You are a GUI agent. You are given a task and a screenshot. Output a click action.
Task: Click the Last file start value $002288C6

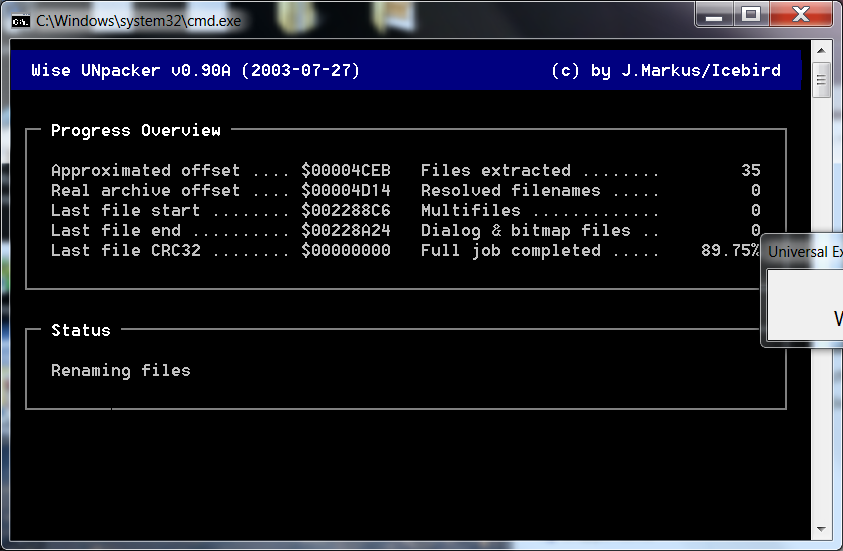[345, 210]
